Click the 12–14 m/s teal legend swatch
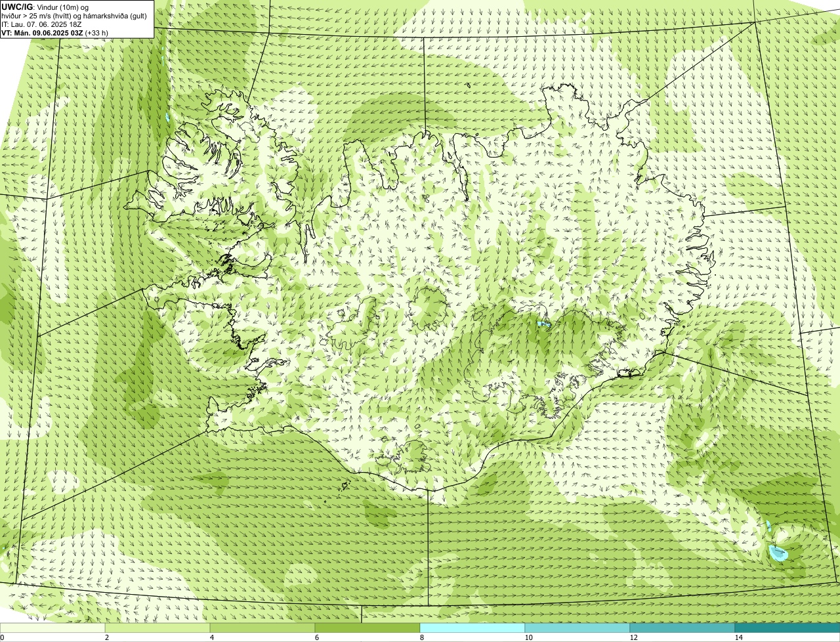 pos(682,628)
